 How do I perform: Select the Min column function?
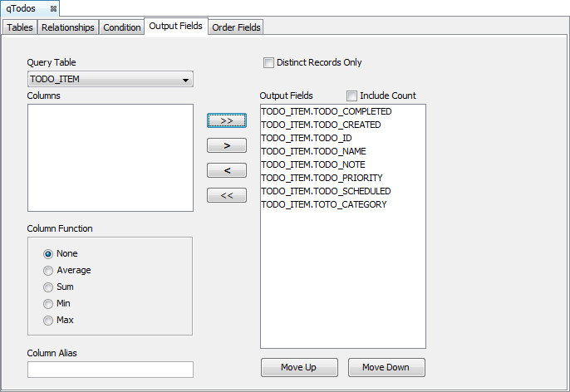pyautogui.click(x=48, y=303)
